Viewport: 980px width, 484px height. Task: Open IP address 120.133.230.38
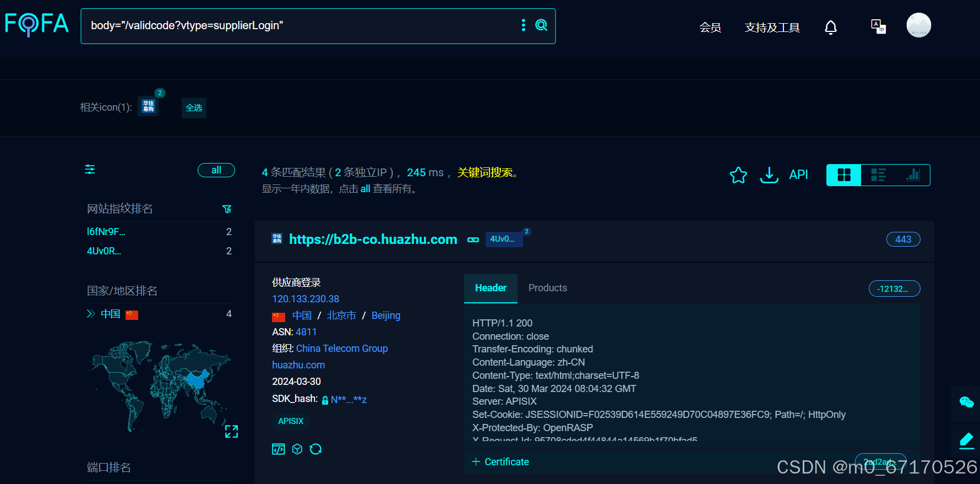pyautogui.click(x=306, y=299)
